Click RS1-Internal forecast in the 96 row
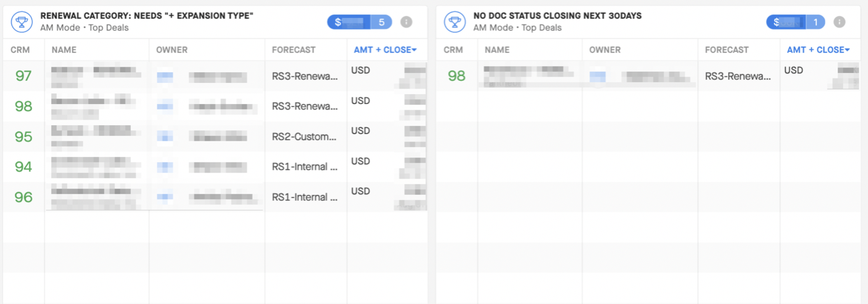The image size is (868, 304). click(x=305, y=197)
